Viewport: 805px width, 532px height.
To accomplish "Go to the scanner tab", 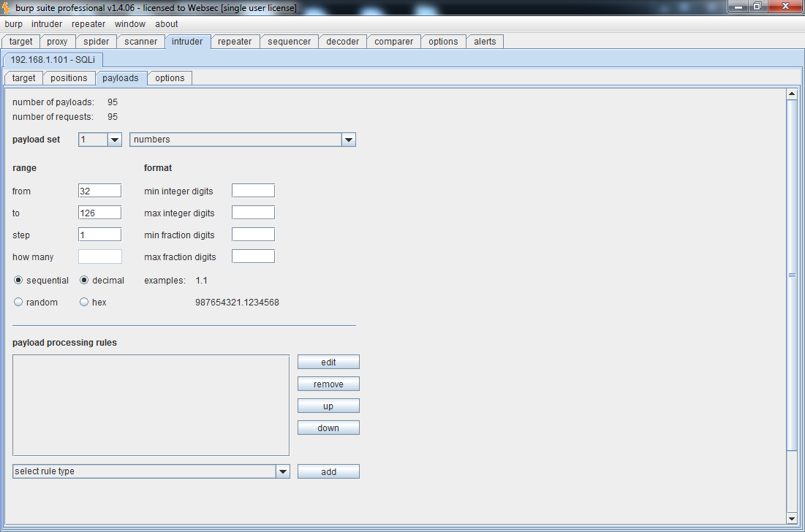I will click(x=140, y=42).
